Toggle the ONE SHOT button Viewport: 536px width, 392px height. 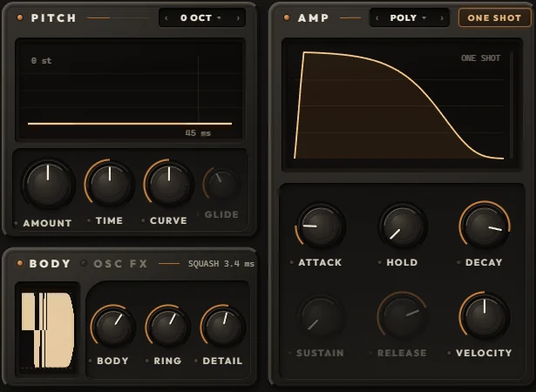pyautogui.click(x=494, y=17)
